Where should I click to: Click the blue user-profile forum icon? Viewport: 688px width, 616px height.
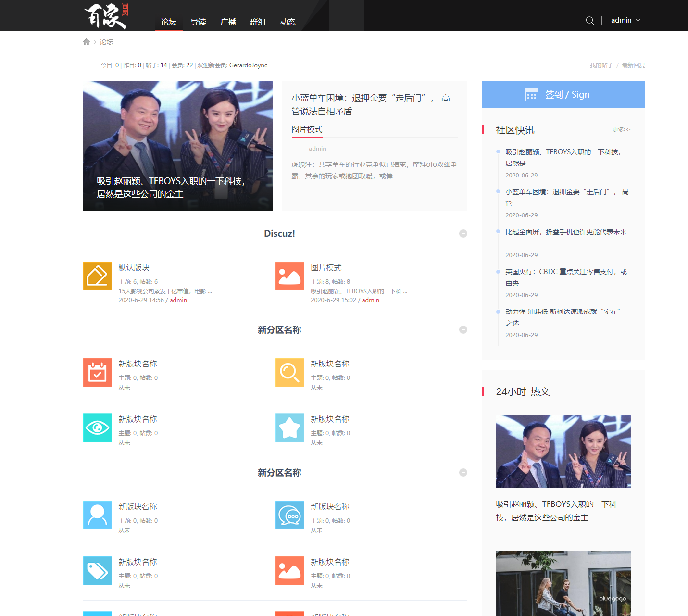pyautogui.click(x=97, y=515)
